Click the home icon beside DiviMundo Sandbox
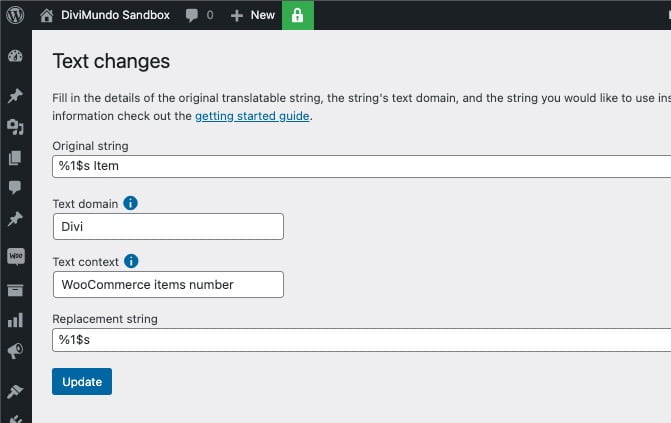The height and width of the screenshot is (423, 671). pyautogui.click(x=47, y=15)
